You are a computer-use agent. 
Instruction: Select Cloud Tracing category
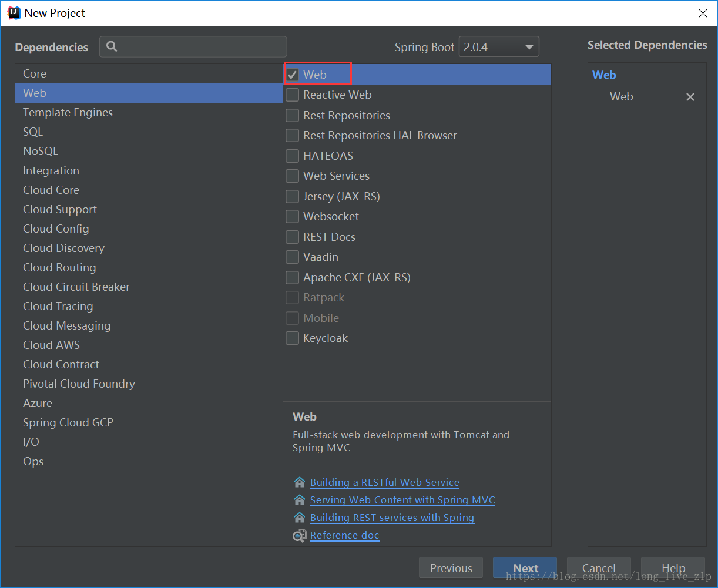tap(149, 306)
